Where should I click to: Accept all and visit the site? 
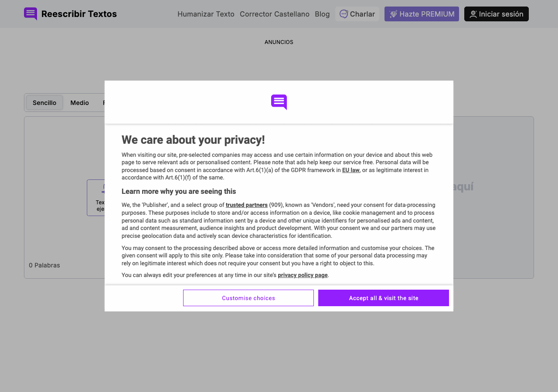[x=384, y=298]
